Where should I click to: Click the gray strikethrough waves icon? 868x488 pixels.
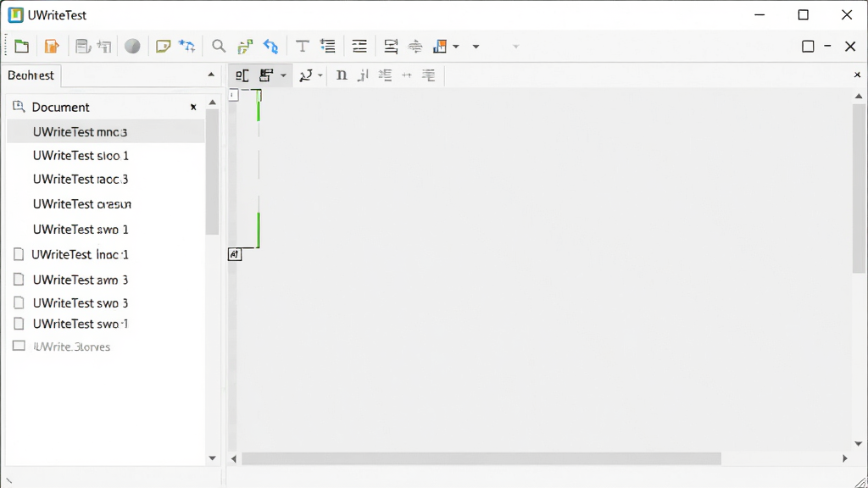click(415, 47)
